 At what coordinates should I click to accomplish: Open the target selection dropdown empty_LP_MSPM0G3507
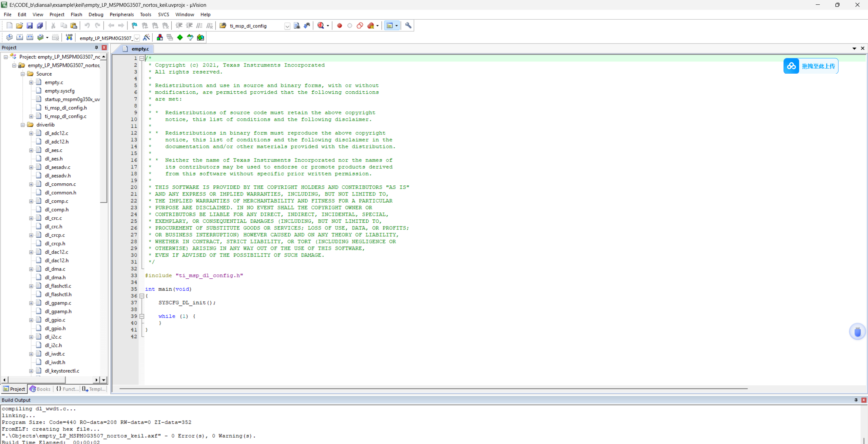pyautogui.click(x=137, y=38)
